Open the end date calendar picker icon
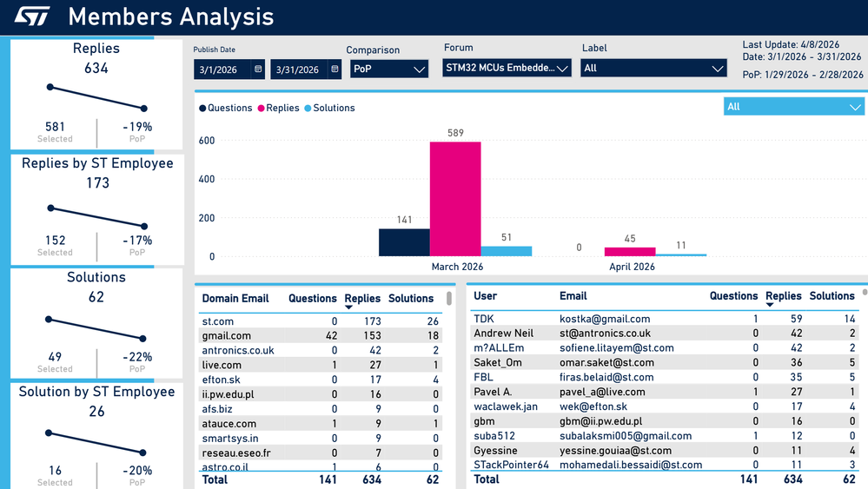Viewport: 868px width, 489px height. 335,69
